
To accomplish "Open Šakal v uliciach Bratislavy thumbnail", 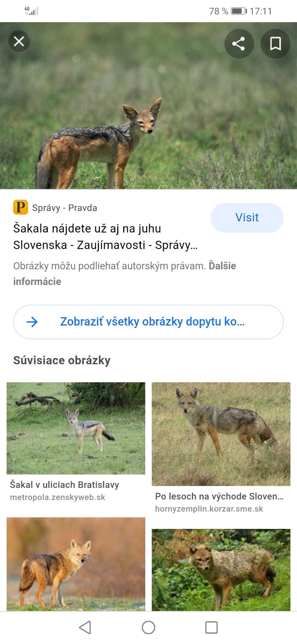I will pos(76,428).
